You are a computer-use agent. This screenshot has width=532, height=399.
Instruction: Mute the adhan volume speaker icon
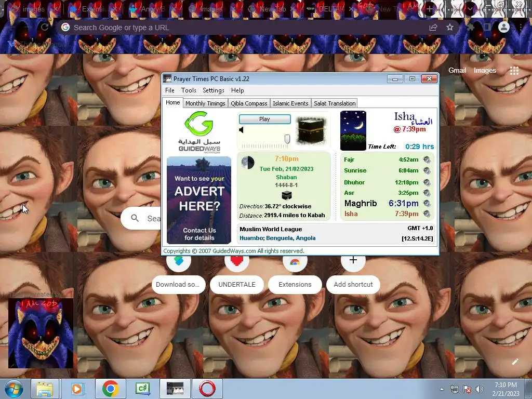(241, 129)
